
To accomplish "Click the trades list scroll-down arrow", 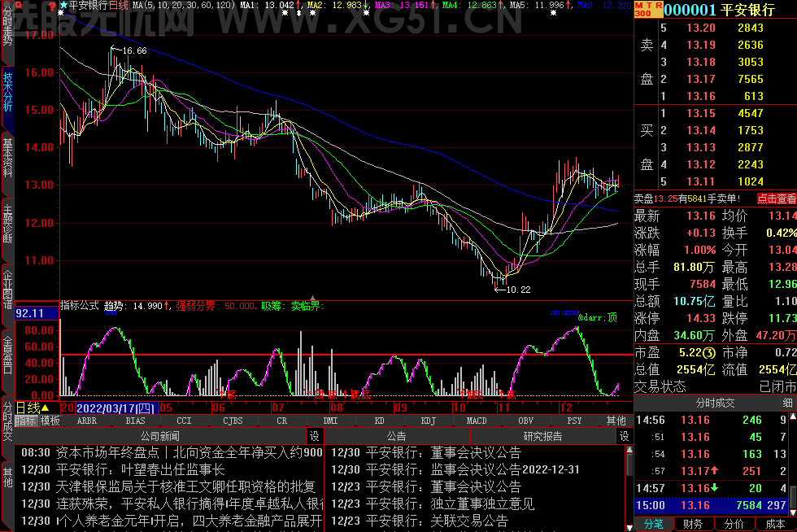I will coord(793,512).
